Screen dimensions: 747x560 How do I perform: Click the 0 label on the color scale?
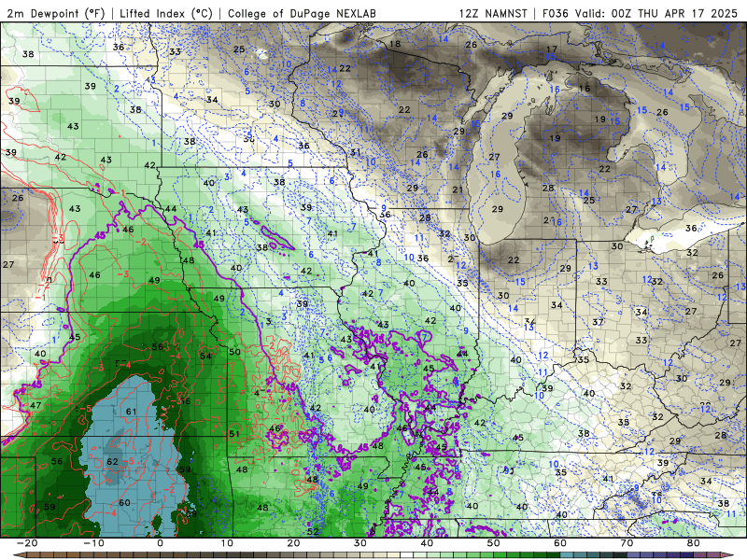tap(160, 543)
